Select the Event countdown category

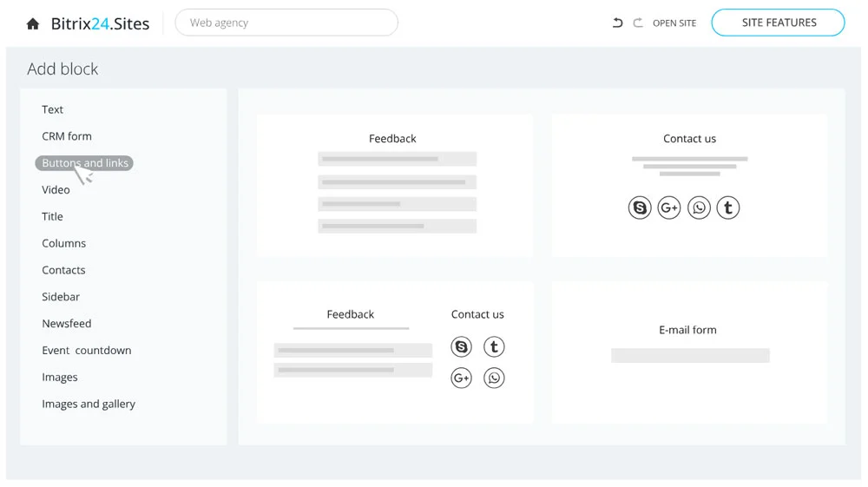87,351
